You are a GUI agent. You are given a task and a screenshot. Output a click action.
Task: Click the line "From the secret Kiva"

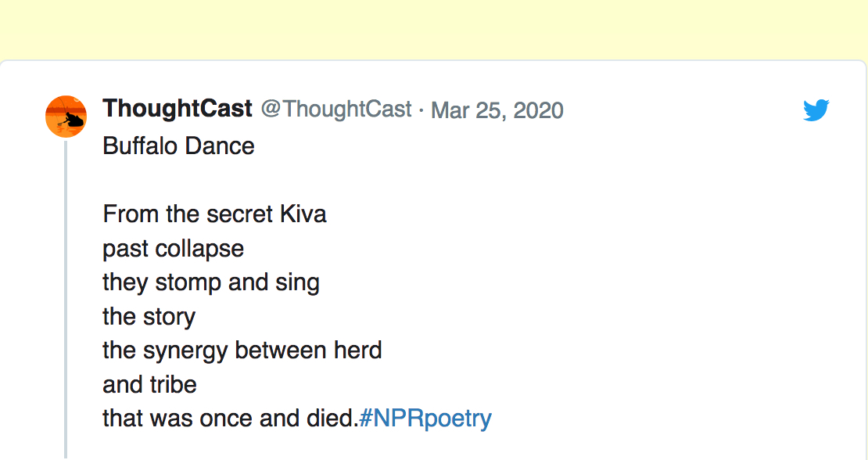[214, 214]
